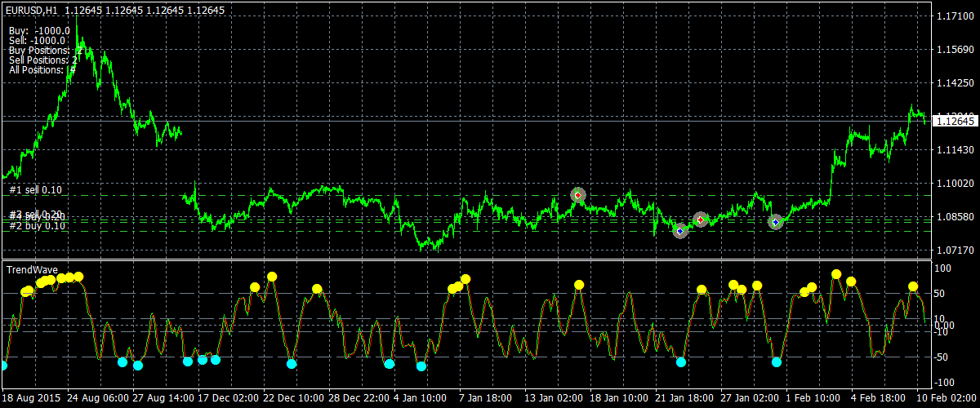Viewport: 980px width, 408px height.
Task: Click the 'Buy Positions:' label
Action: (x=39, y=50)
